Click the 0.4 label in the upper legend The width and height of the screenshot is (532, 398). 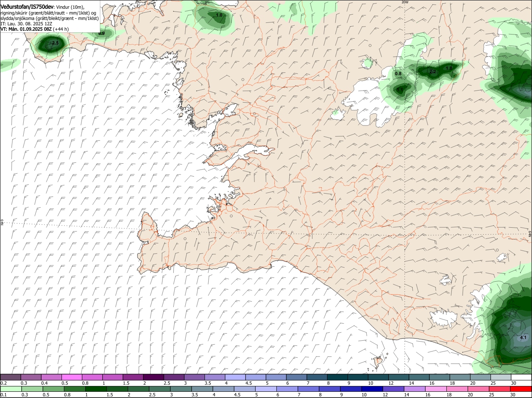[44, 383]
